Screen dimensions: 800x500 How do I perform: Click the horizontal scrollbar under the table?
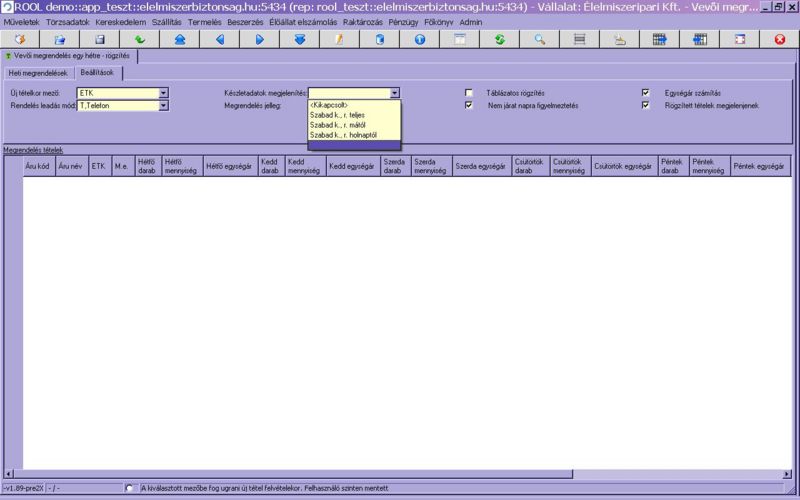coord(300,474)
